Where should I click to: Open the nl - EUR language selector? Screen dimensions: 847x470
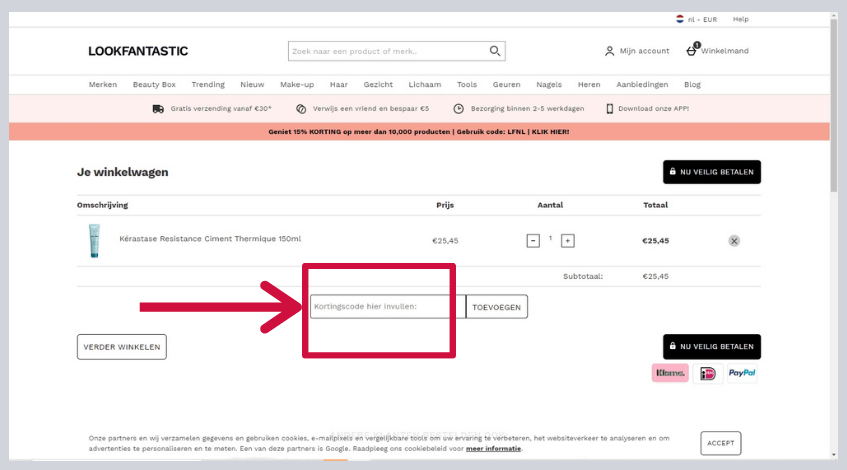[x=699, y=19]
